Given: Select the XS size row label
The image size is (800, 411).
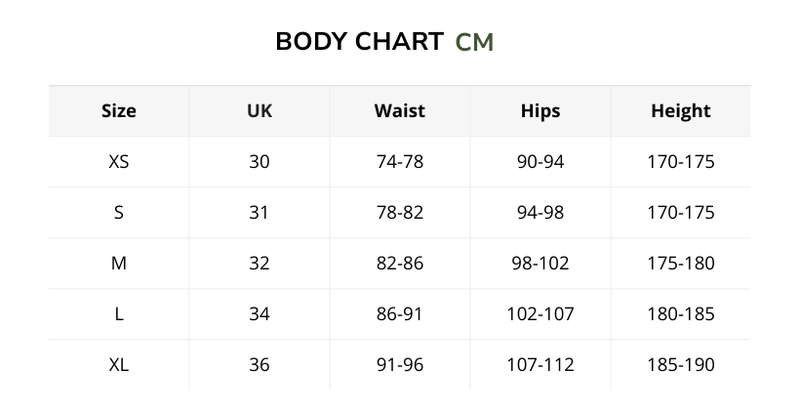Looking at the screenshot, I should (119, 162).
